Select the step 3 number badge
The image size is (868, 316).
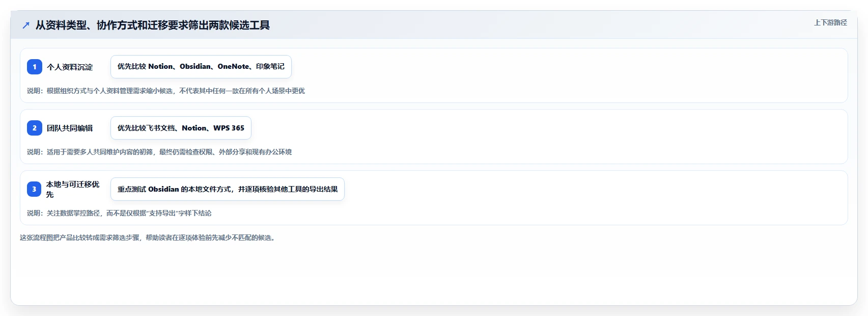pos(35,189)
